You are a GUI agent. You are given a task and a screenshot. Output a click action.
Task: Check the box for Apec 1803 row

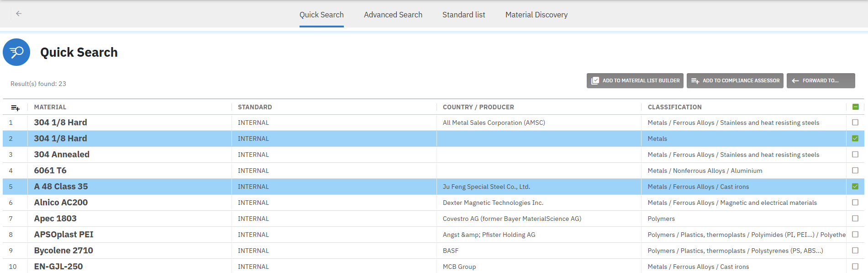[x=855, y=219]
